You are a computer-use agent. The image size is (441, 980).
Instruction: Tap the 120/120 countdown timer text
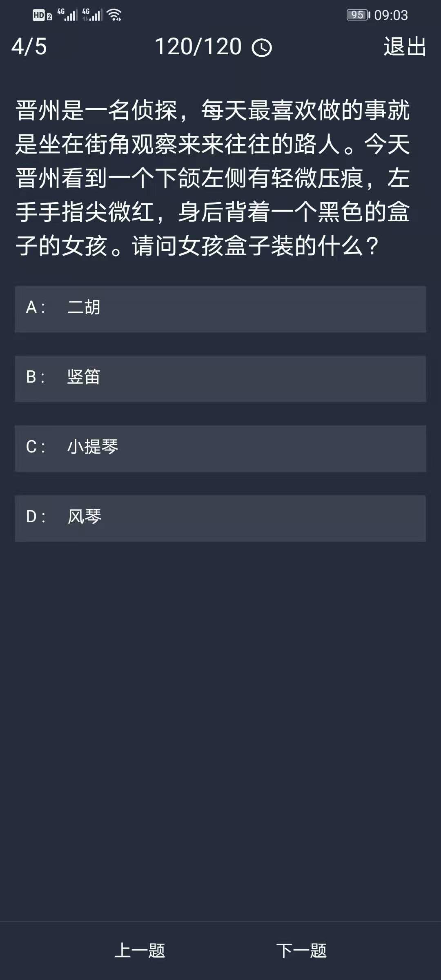[x=198, y=47]
